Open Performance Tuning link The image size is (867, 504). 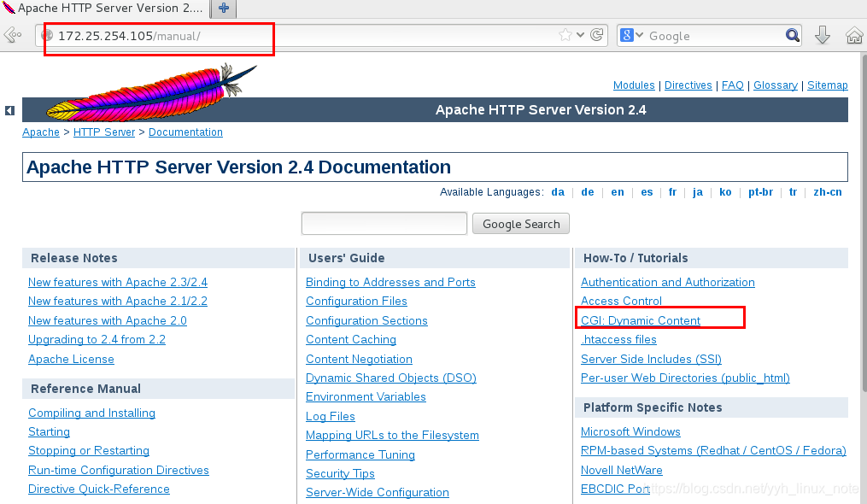click(x=360, y=454)
